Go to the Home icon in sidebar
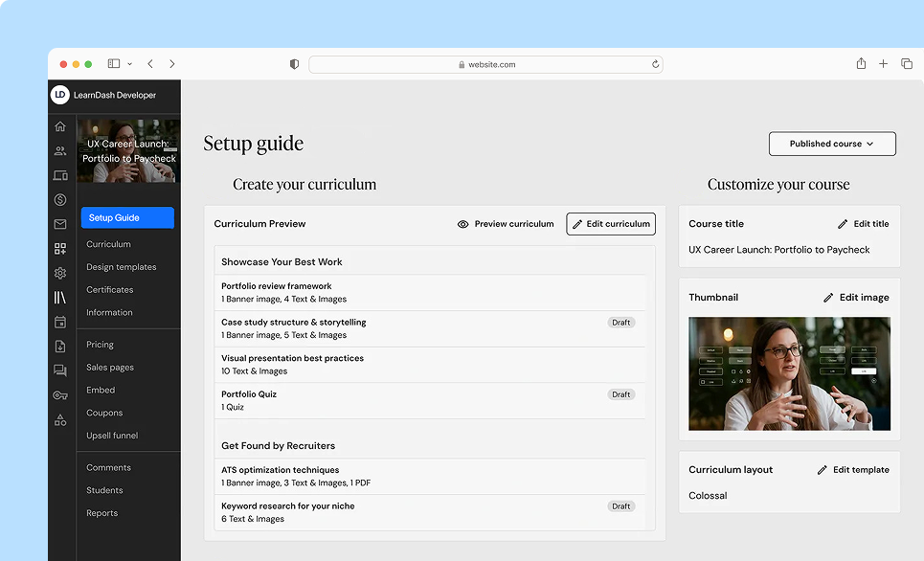 [x=60, y=126]
